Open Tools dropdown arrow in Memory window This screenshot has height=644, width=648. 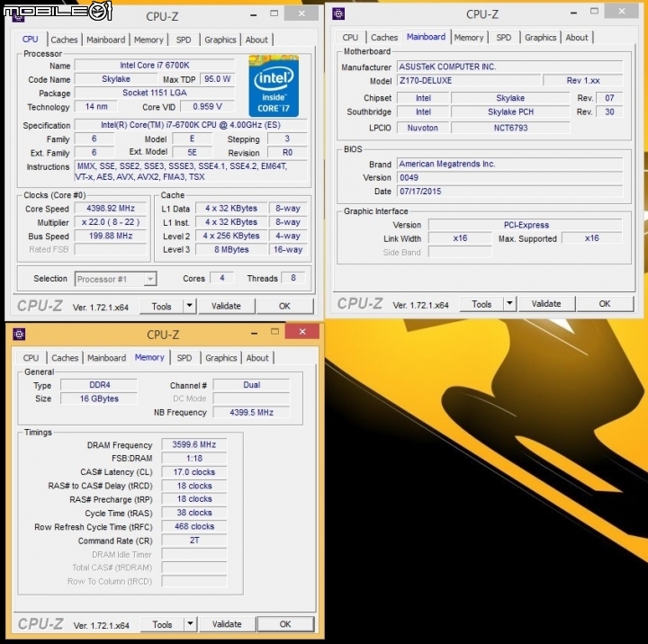tap(190, 623)
